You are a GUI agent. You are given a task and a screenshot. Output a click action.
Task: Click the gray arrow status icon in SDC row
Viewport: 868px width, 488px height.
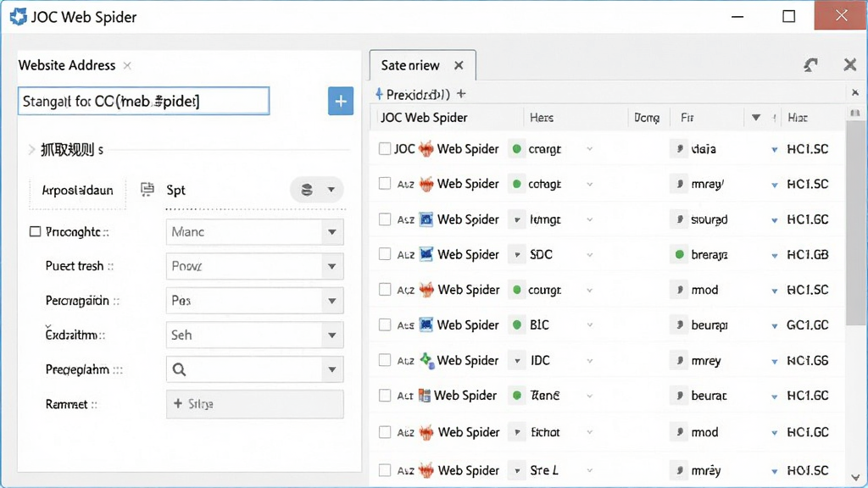click(517, 254)
